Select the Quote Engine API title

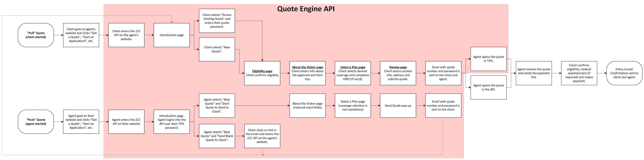point(306,9)
